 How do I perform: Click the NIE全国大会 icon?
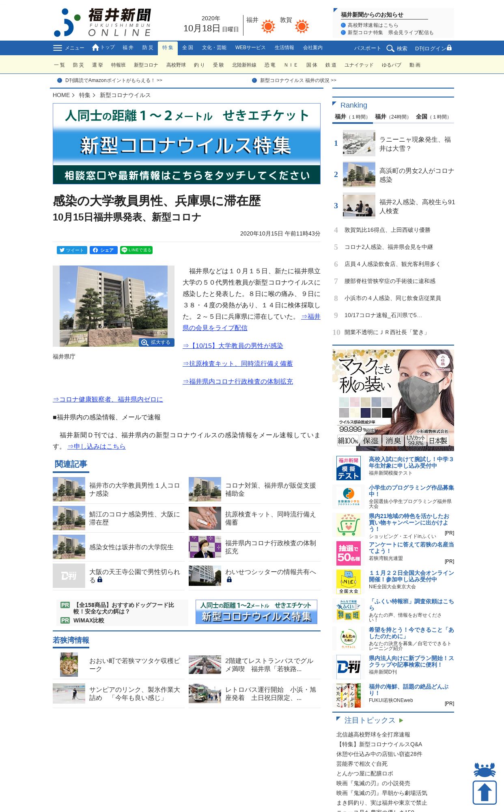349,582
